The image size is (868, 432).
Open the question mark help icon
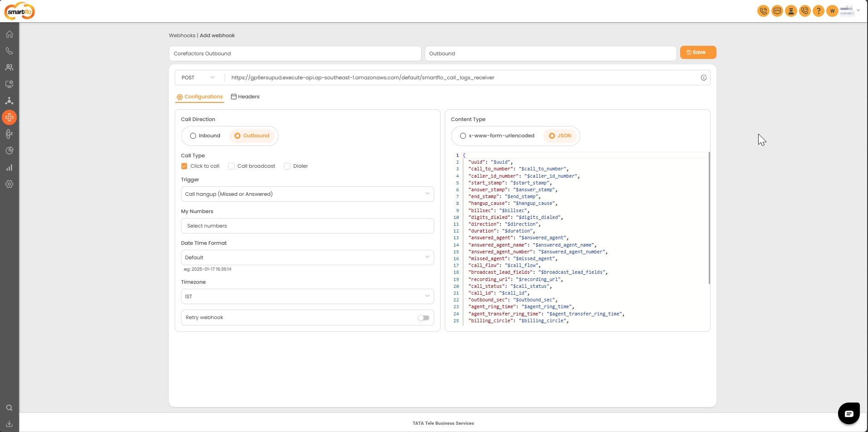[819, 11]
